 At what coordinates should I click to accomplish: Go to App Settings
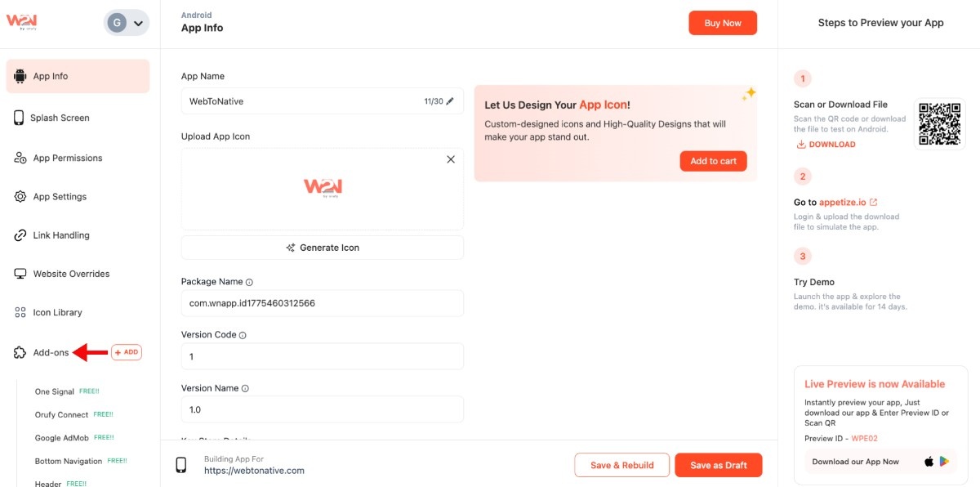[x=60, y=196]
